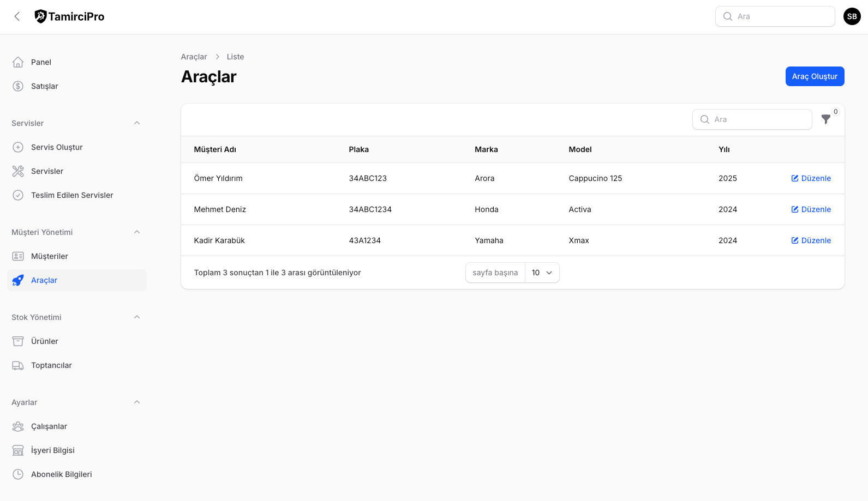Click the Panel home icon in sidebar
The height and width of the screenshot is (501, 868).
[18, 62]
